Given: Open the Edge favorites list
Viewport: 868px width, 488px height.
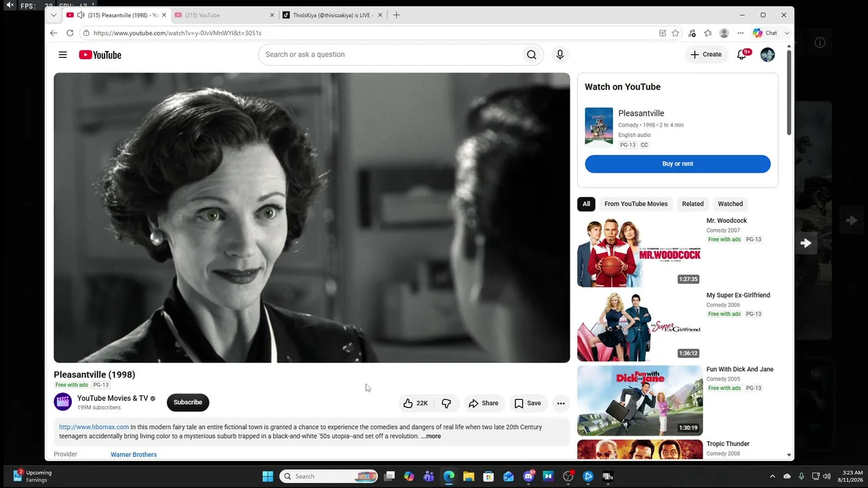Looking at the screenshot, I should pos(708,33).
